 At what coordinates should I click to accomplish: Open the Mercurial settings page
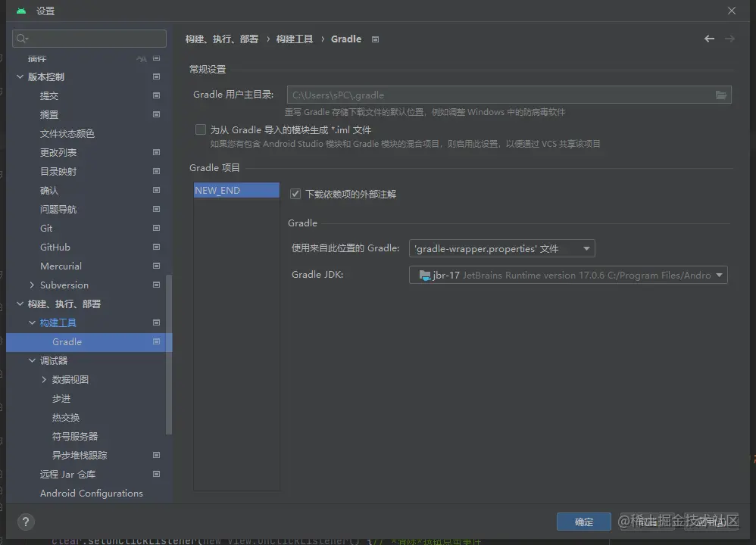61,266
